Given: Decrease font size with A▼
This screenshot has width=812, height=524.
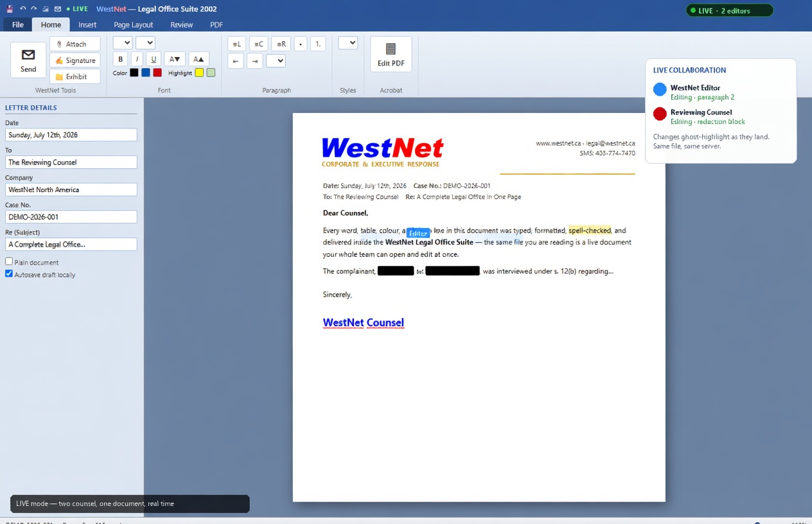Looking at the screenshot, I should pyautogui.click(x=175, y=59).
